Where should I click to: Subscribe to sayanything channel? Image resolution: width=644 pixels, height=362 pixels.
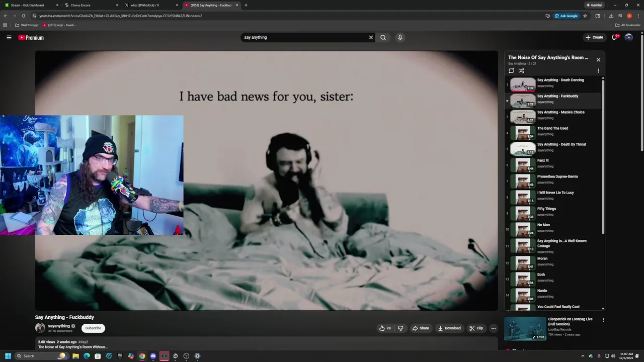pos(93,328)
